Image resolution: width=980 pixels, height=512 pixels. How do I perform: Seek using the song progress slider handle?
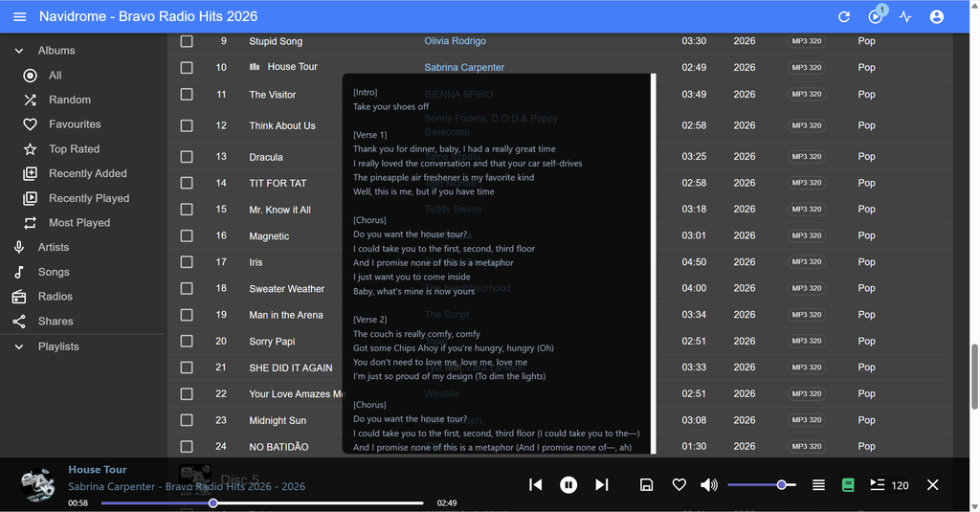point(213,502)
